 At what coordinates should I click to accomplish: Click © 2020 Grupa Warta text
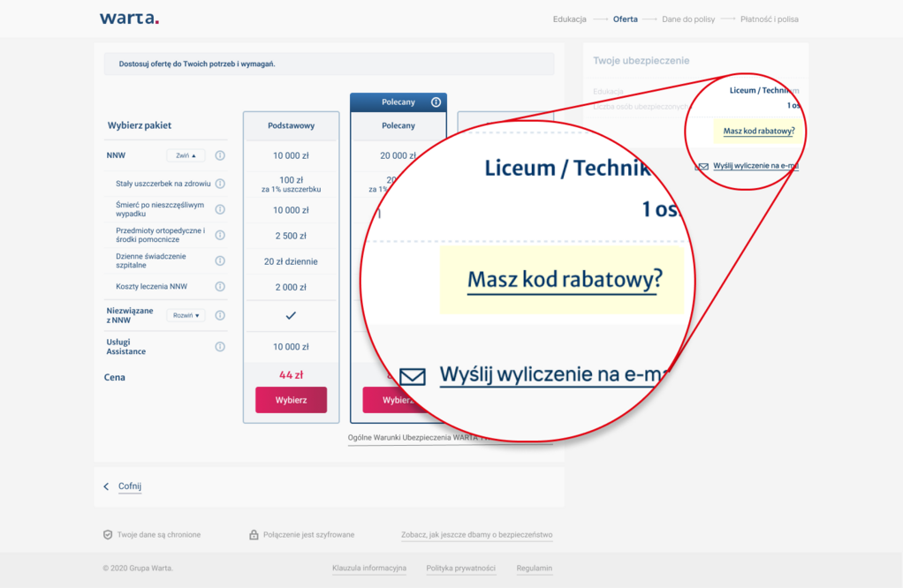pyautogui.click(x=138, y=568)
